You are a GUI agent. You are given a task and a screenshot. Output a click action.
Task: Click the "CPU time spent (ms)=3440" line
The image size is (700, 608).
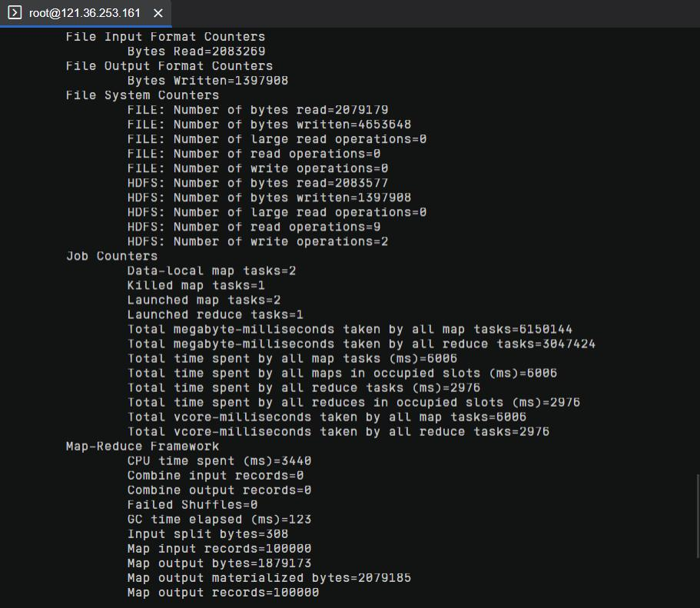tap(219, 461)
